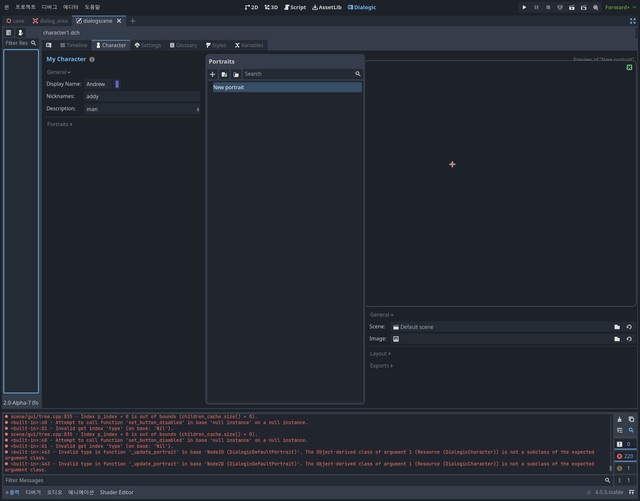Screen dimensions: 640x501
Task: Switch to the cave scene tab
Action: pos(16,21)
